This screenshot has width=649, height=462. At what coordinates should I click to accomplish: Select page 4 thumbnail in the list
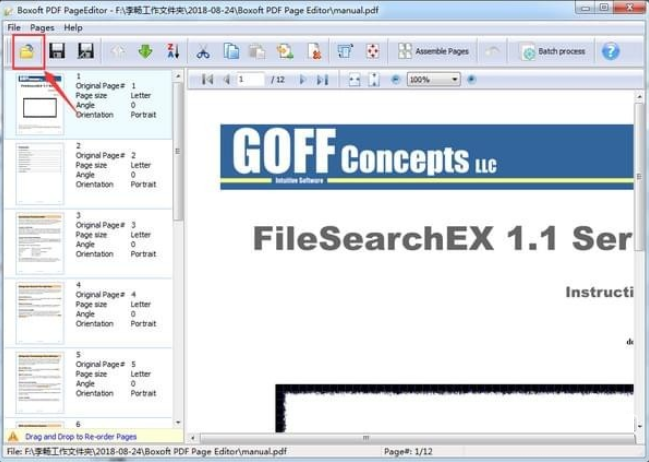pyautogui.click(x=40, y=313)
